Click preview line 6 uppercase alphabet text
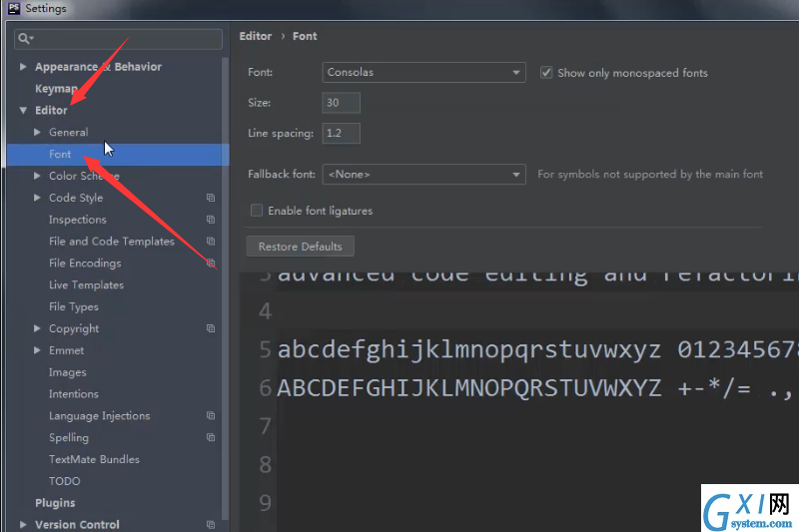Viewport: 799px width, 532px height. pyautogui.click(x=468, y=388)
